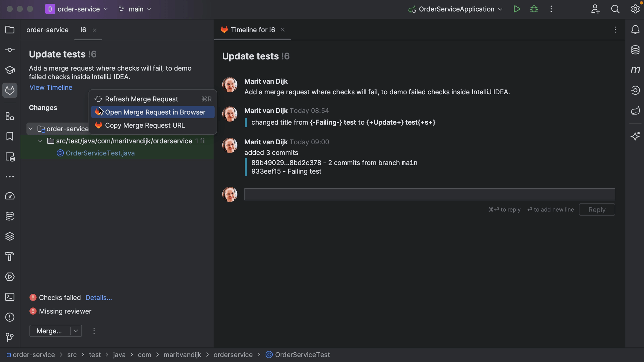This screenshot has height=362, width=644.
Task: Click the terminal/console panel icon
Action: click(x=10, y=297)
